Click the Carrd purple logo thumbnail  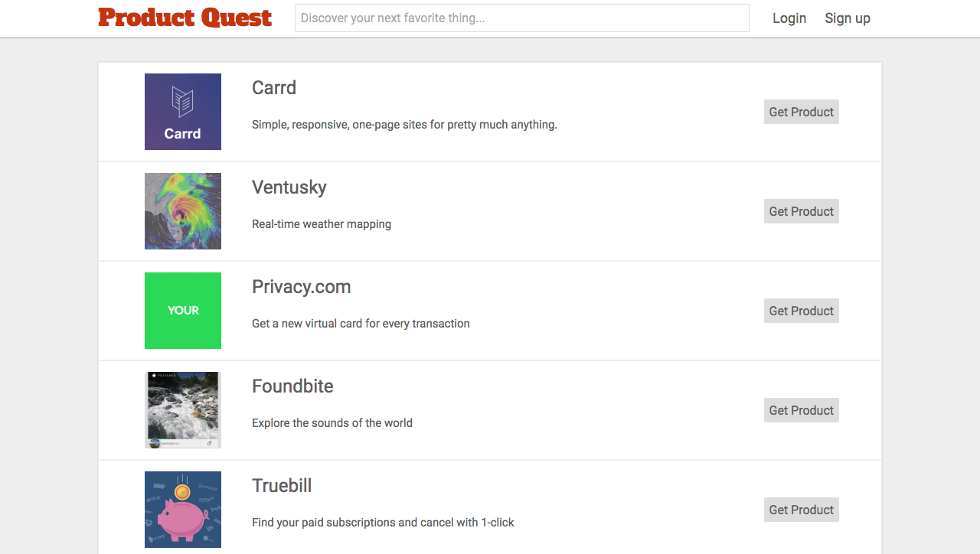tap(183, 112)
